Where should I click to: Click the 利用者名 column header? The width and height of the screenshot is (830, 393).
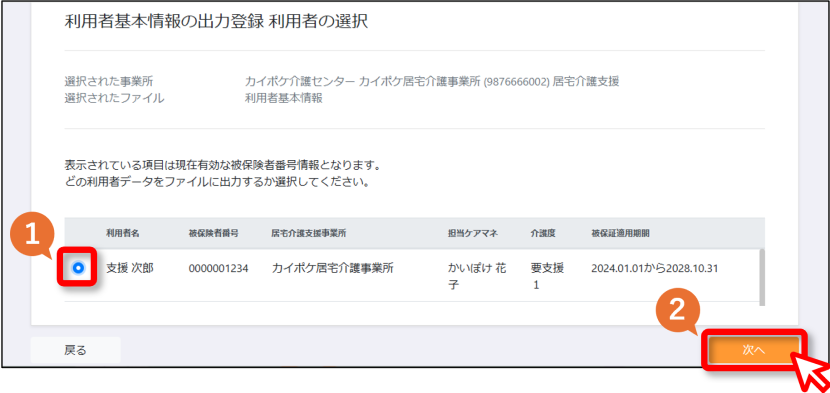click(x=123, y=234)
